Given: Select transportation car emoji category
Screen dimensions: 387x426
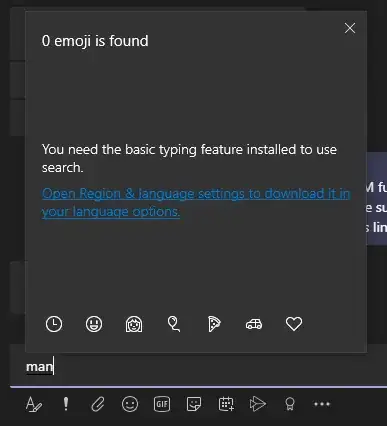Looking at the screenshot, I should point(254,324).
